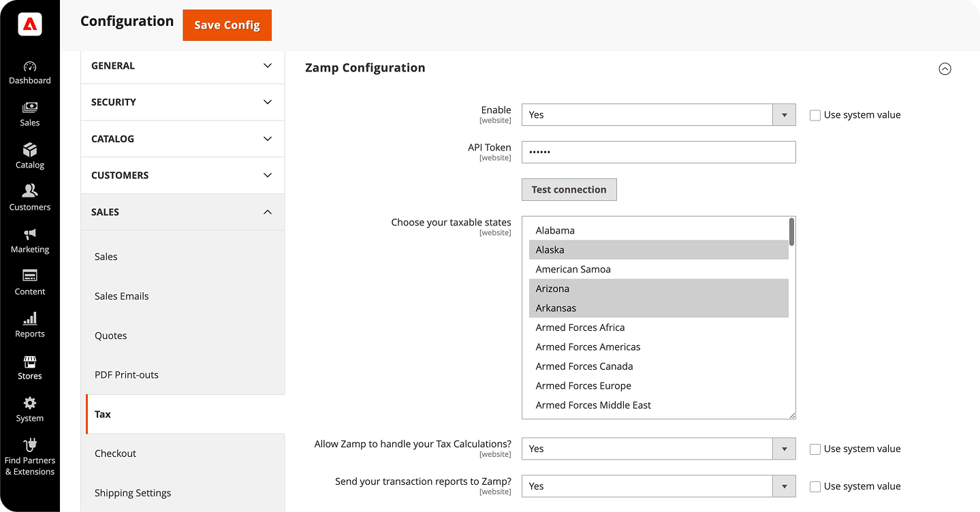Select American Samoa in taxable states
The image size is (980, 512).
[659, 270]
